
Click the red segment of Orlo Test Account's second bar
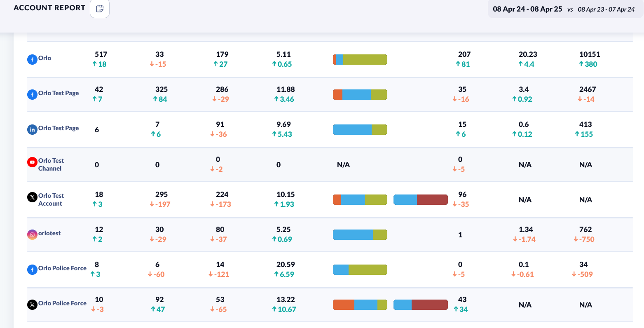(x=432, y=200)
